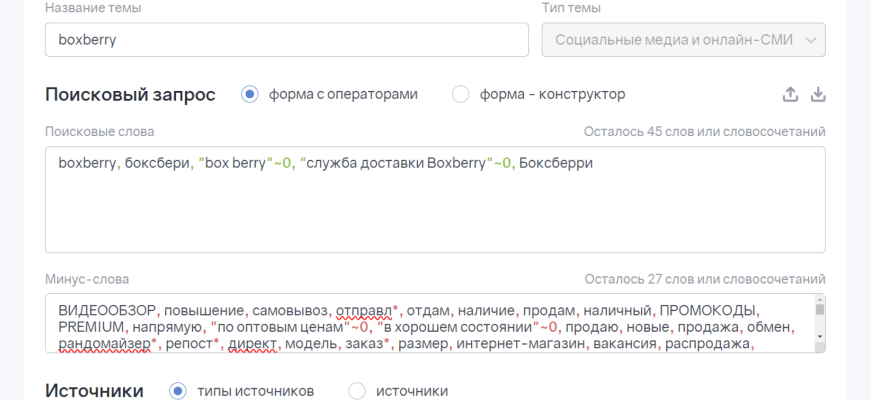Select the 'форма с операторами' radio button
The width and height of the screenshot is (870, 400).
[x=249, y=94]
